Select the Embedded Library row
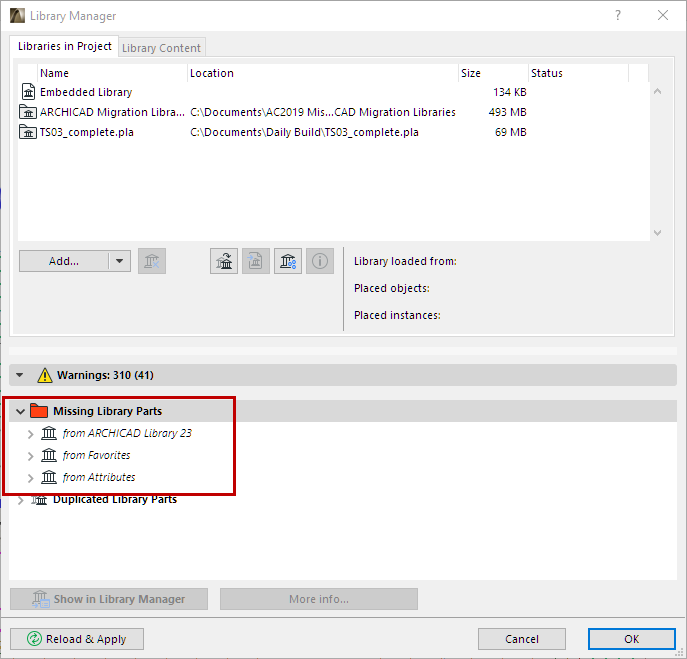 click(333, 92)
